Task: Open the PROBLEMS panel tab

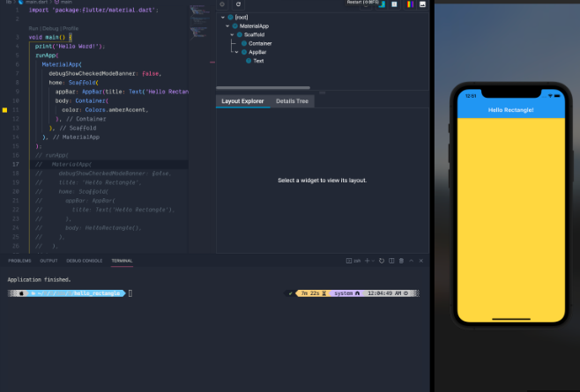Action: click(19, 261)
